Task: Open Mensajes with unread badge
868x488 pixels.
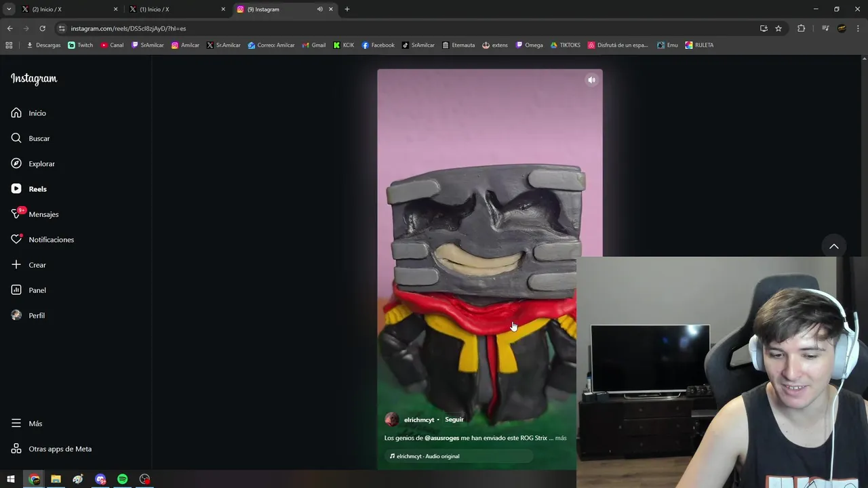Action: (35, 214)
